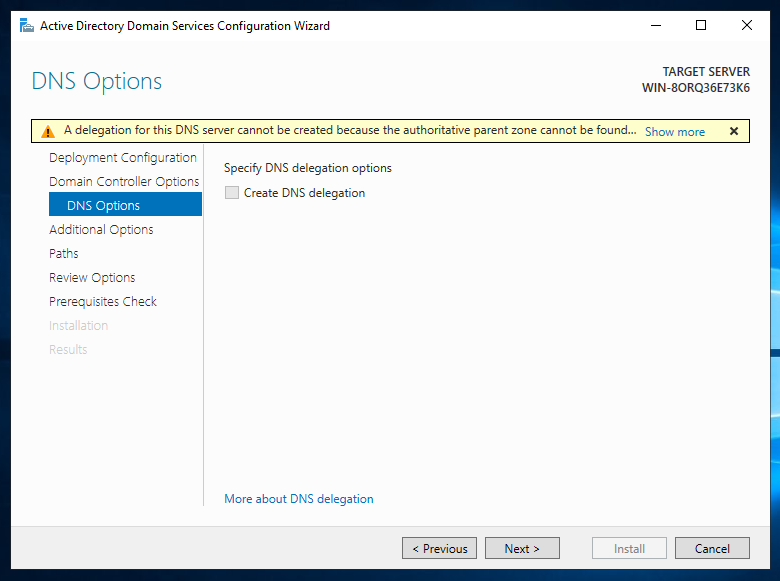This screenshot has width=780, height=581.
Task: Click the Specify DNS delegation options text
Action: coord(307,168)
